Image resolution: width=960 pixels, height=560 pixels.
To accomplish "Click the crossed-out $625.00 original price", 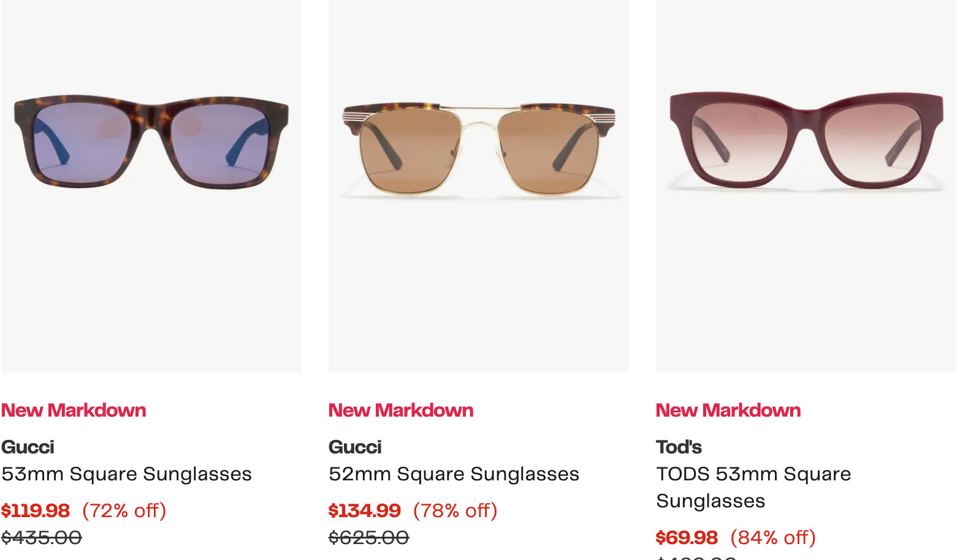I will tap(369, 537).
